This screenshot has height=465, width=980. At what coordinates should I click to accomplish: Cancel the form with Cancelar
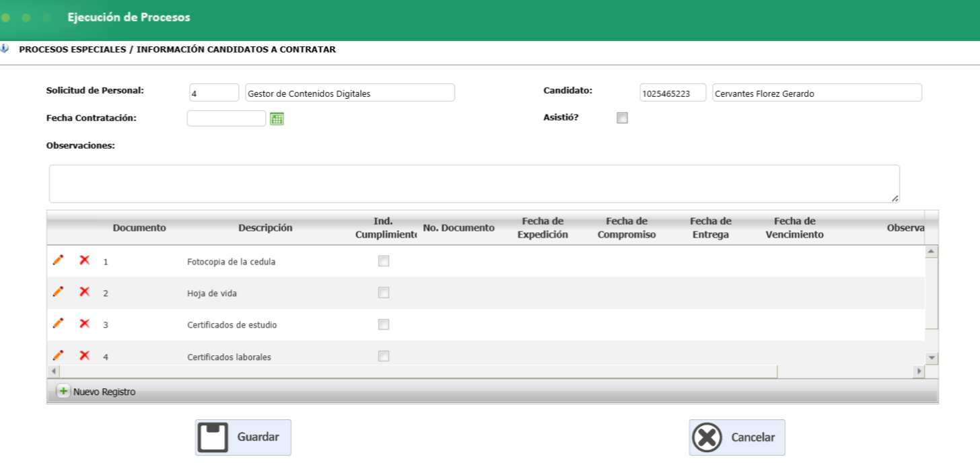[737, 437]
